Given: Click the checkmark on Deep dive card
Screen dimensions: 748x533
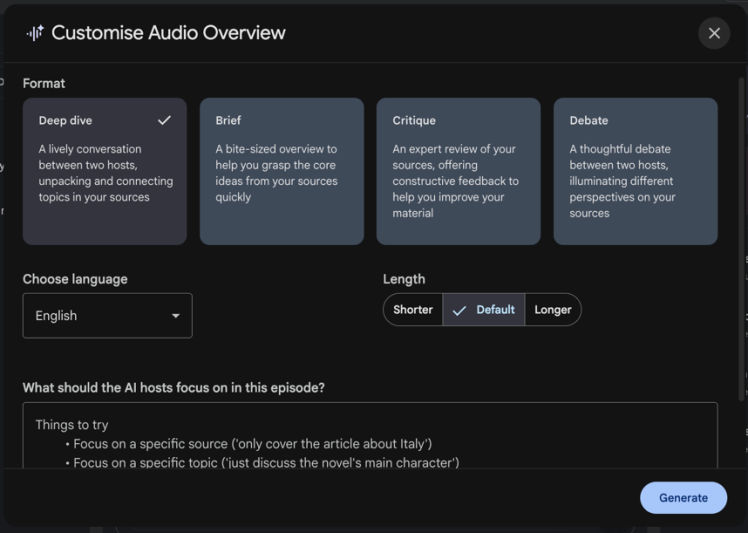Looking at the screenshot, I should pos(164,120).
